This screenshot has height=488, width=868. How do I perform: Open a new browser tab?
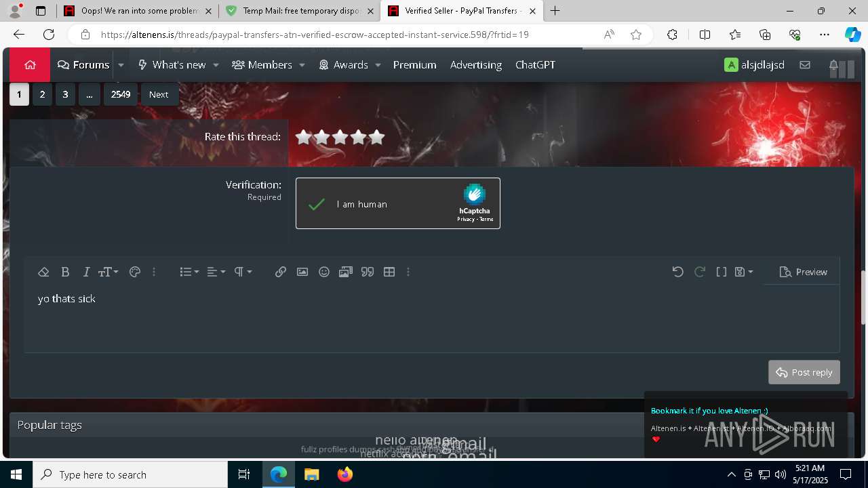555,11
